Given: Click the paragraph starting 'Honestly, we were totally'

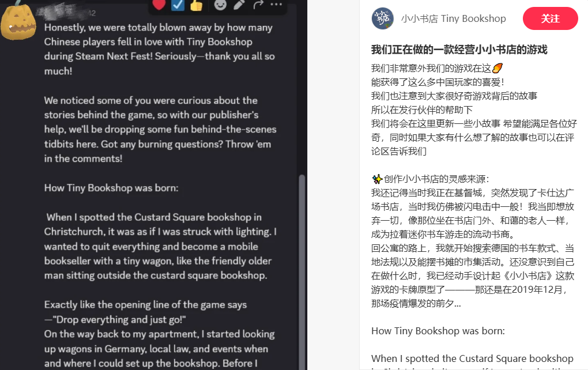Looking at the screenshot, I should coord(159,49).
